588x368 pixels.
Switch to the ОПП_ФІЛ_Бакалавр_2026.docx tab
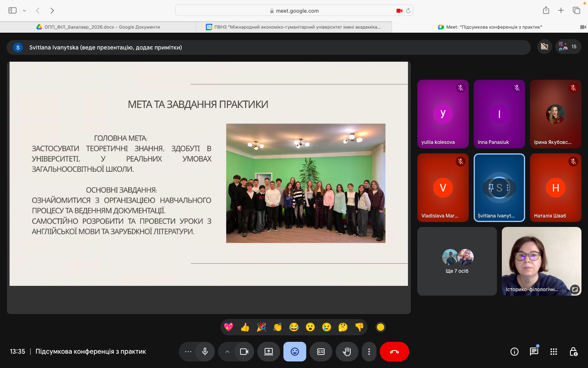click(x=98, y=27)
